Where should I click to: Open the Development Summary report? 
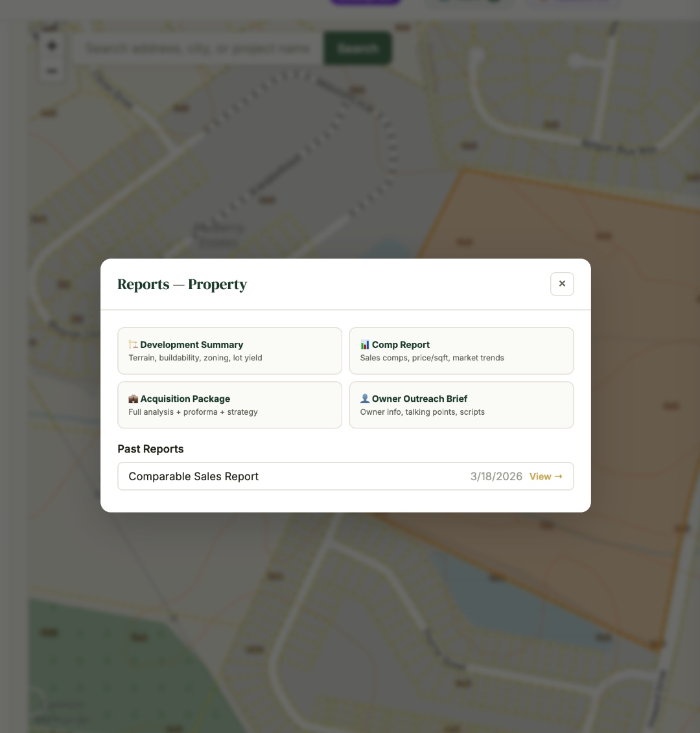(229, 351)
